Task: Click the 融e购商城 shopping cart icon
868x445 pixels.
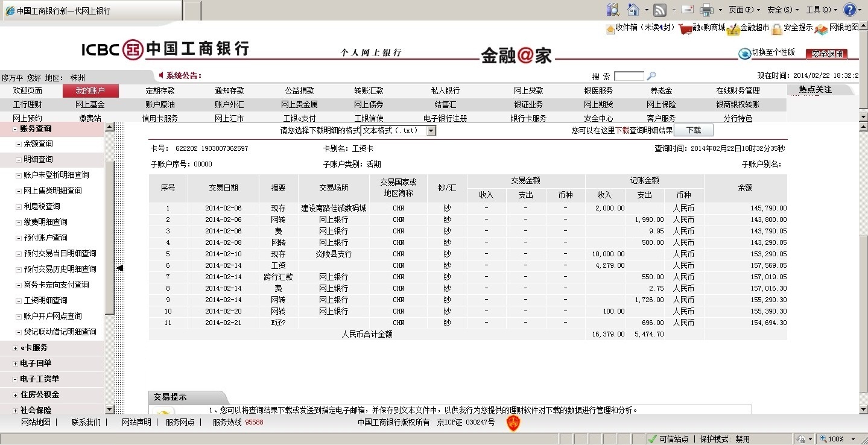Action: [685, 28]
